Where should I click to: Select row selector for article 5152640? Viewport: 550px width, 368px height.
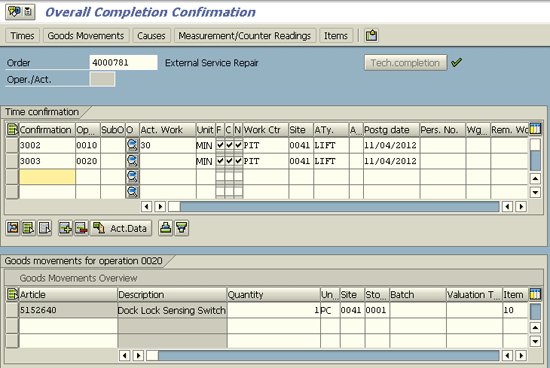point(12,310)
